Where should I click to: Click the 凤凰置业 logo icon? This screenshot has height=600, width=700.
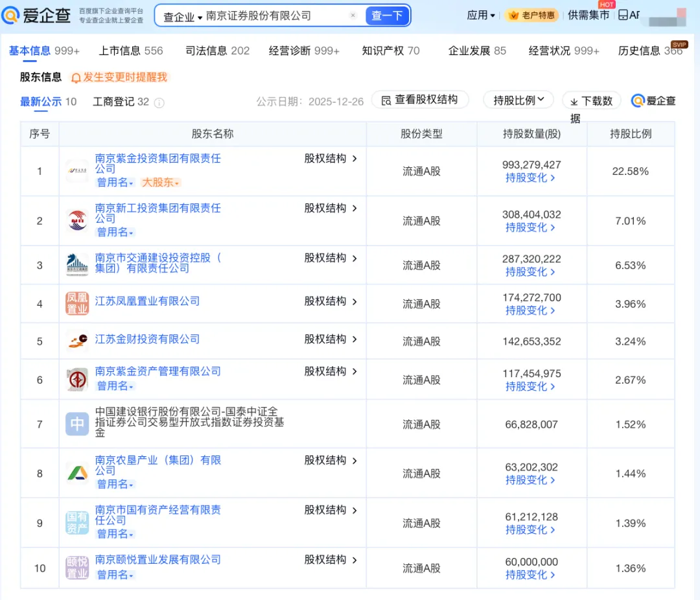77,304
